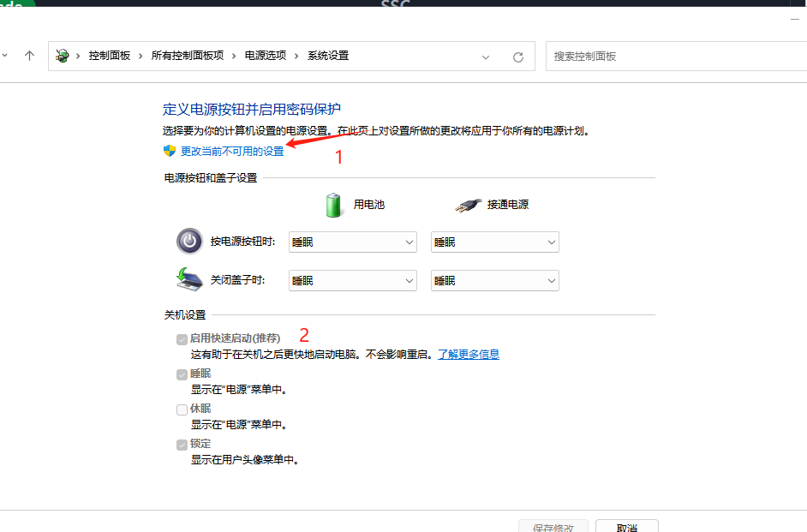Click 电源按钮和盖子设置 section heading
The image size is (807, 532).
coord(211,177)
